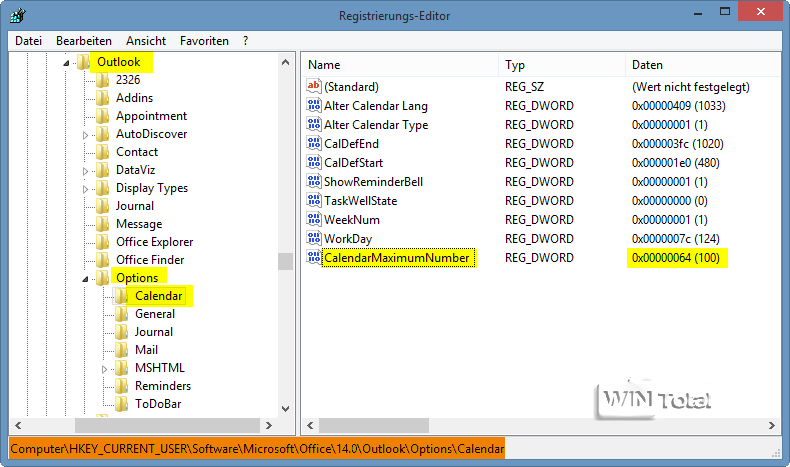
Task: Click the TaskWellState DWORD icon
Action: coord(314,200)
